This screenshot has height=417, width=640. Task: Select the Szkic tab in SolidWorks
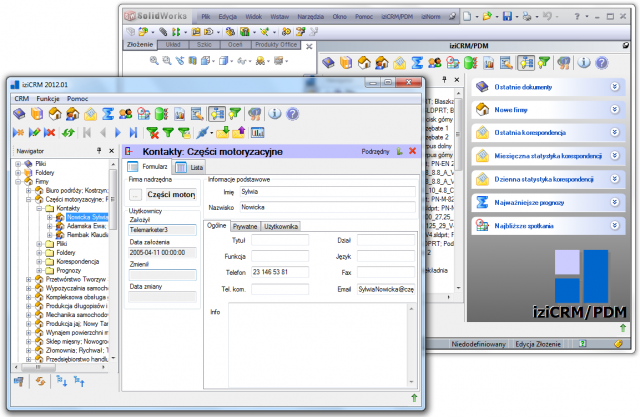(x=204, y=44)
